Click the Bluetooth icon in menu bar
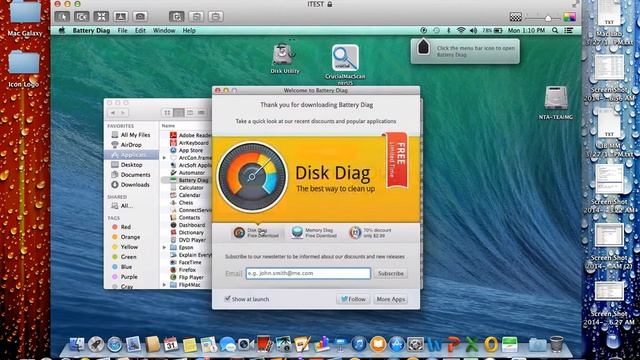 tap(448, 30)
